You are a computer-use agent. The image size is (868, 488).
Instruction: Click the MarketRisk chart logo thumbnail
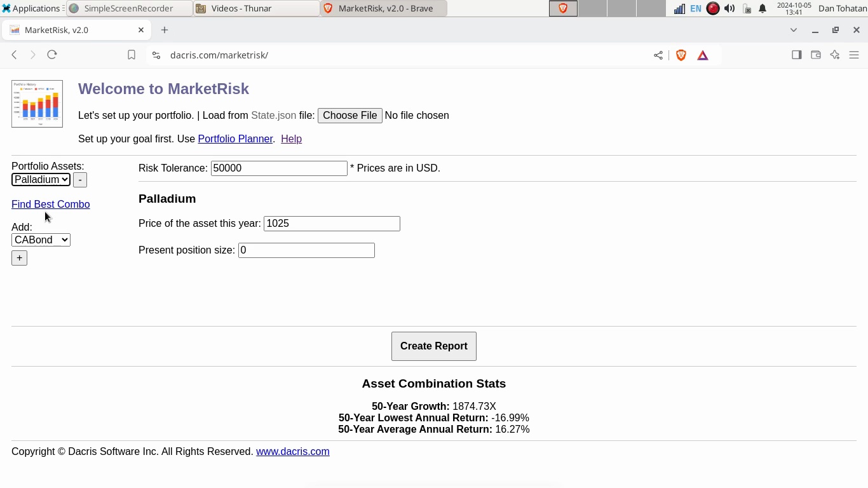[x=37, y=104]
